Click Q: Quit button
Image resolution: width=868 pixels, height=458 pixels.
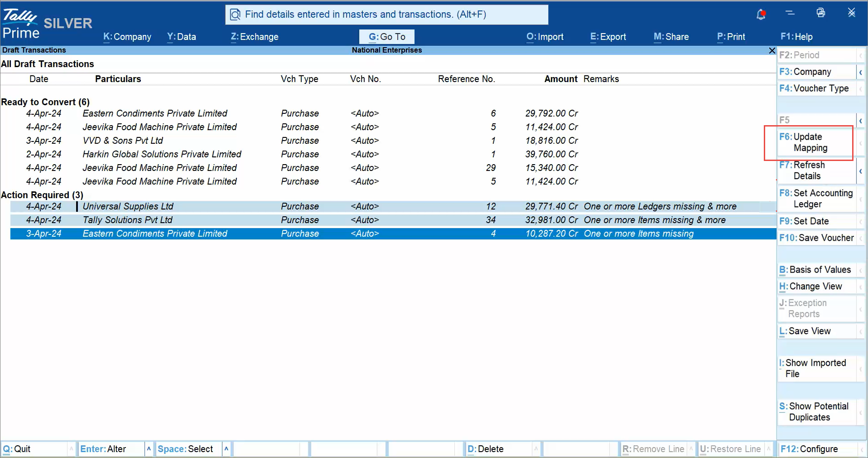34,449
